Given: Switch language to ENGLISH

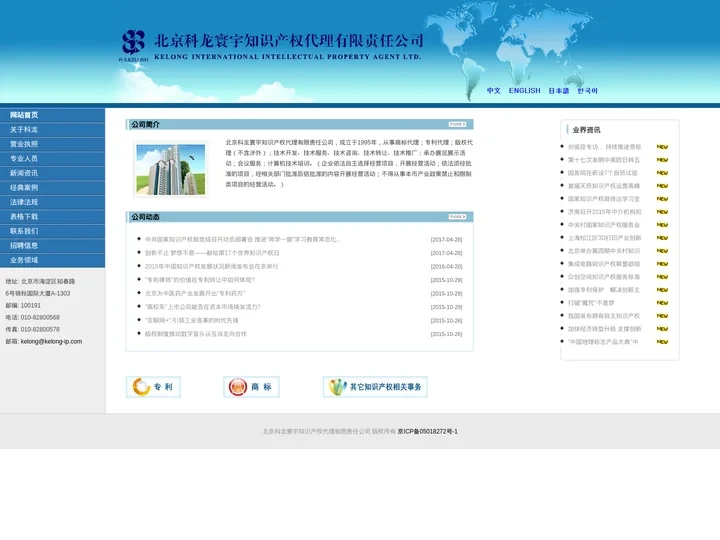Looking at the screenshot, I should [524, 91].
